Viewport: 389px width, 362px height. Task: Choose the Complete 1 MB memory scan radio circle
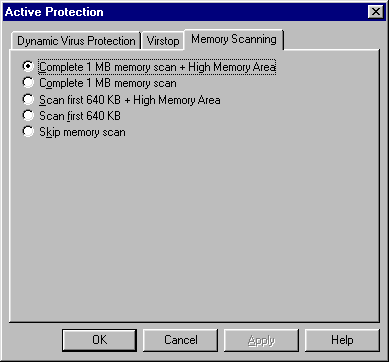[x=28, y=82]
